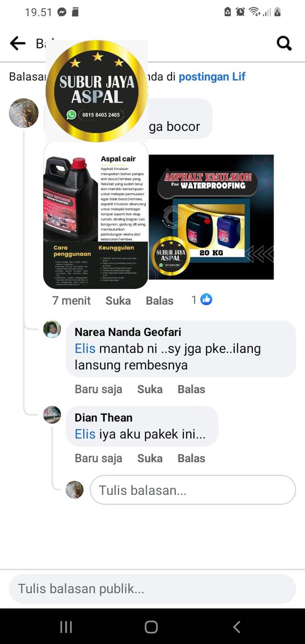Tap the blue thumbs-up reaction icon
Image resolution: width=305 pixels, height=644 pixels.
[206, 299]
